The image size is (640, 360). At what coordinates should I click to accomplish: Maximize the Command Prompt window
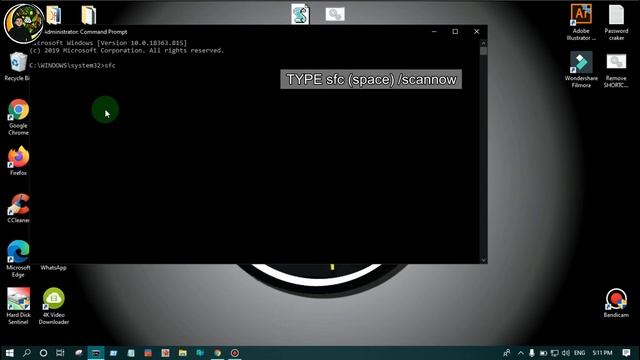point(455,31)
